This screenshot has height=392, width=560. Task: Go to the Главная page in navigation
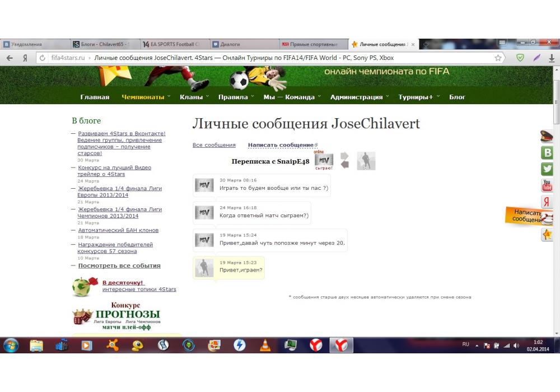95,97
